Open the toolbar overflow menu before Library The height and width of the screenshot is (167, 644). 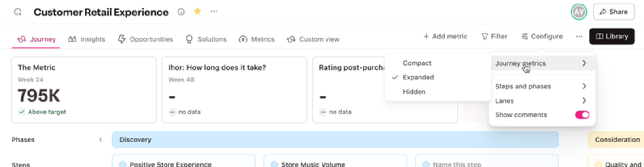579,37
